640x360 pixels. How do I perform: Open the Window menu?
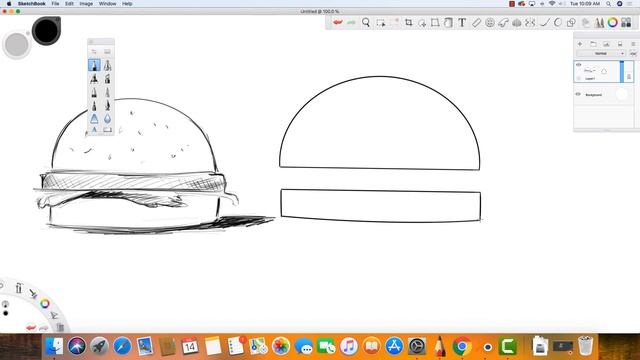click(x=107, y=4)
